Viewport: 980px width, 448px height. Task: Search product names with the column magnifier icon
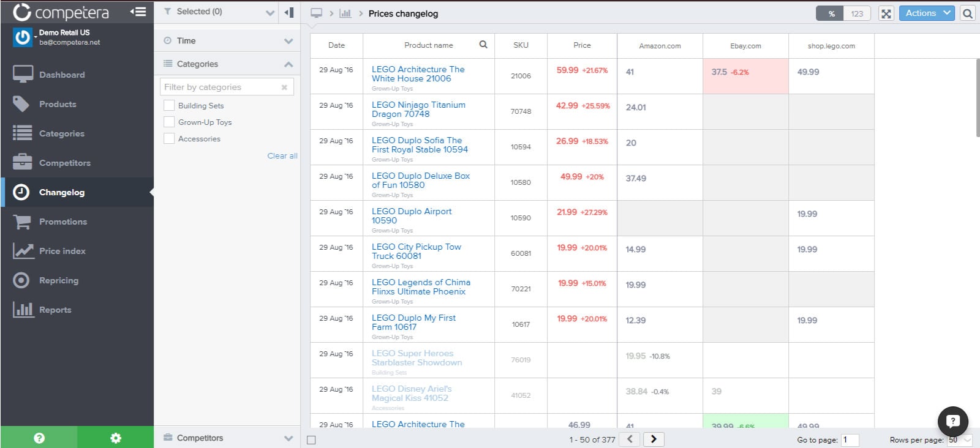click(483, 45)
